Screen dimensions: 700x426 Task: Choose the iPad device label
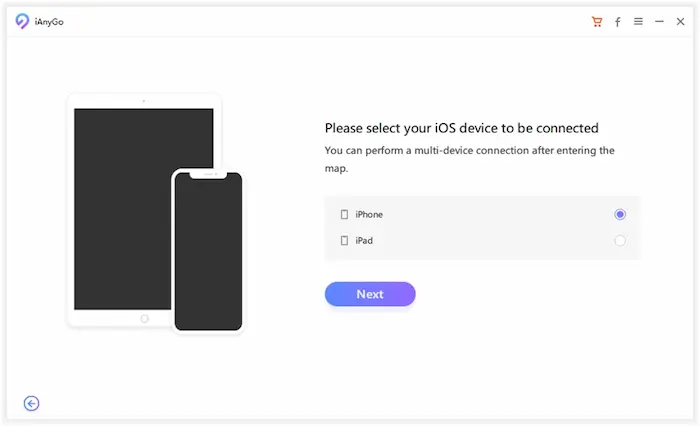(x=364, y=241)
